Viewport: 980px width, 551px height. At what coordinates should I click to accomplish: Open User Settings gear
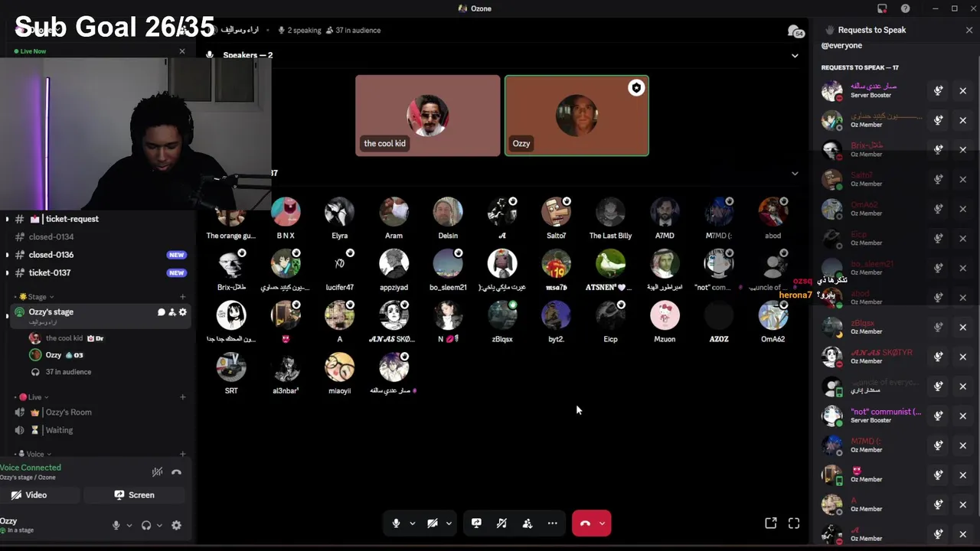click(x=176, y=525)
